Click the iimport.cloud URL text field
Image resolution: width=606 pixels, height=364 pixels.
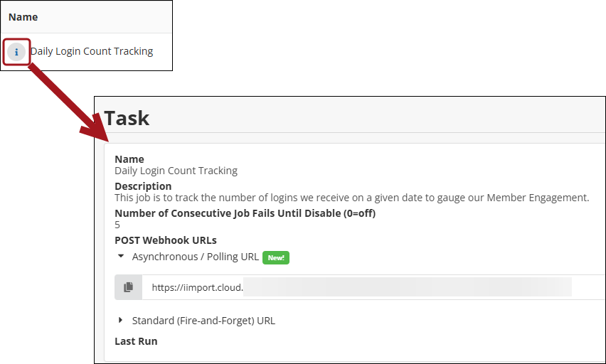pyautogui.click(x=356, y=287)
